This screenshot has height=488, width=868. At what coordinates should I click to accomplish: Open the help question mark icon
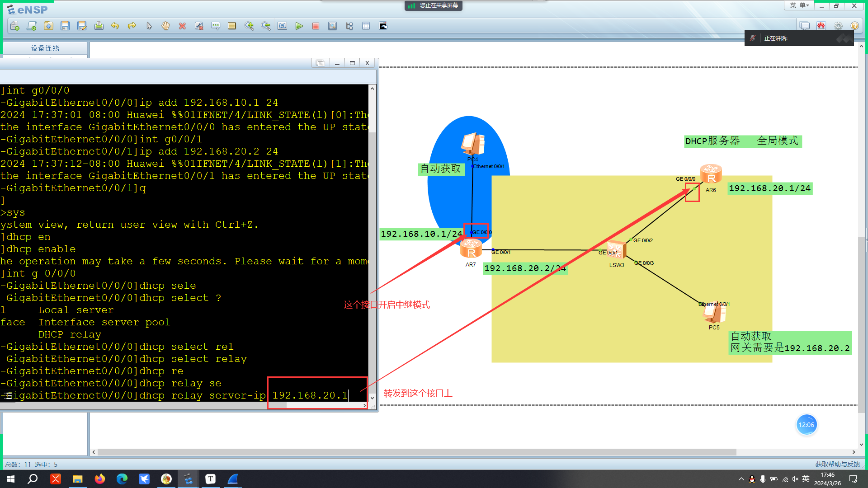tap(854, 26)
